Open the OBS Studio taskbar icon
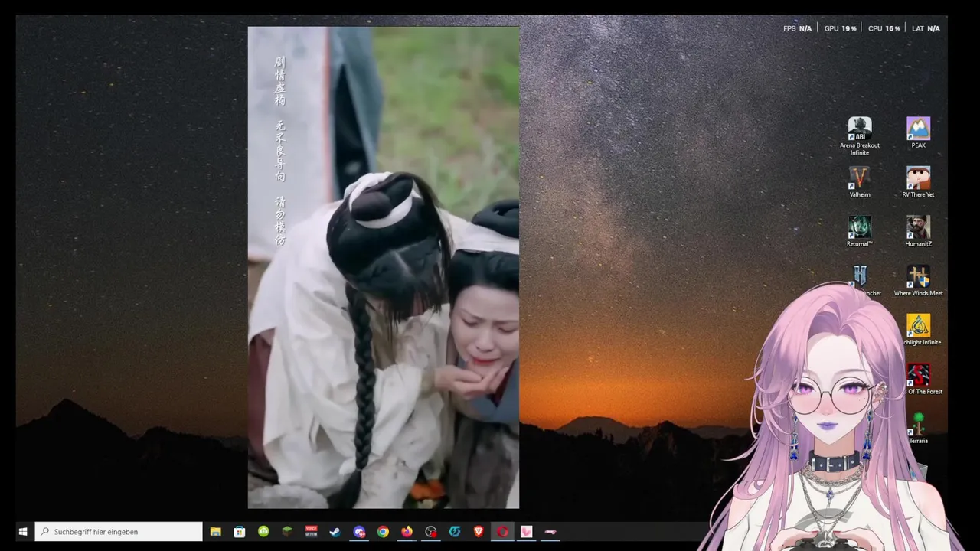 click(x=431, y=532)
